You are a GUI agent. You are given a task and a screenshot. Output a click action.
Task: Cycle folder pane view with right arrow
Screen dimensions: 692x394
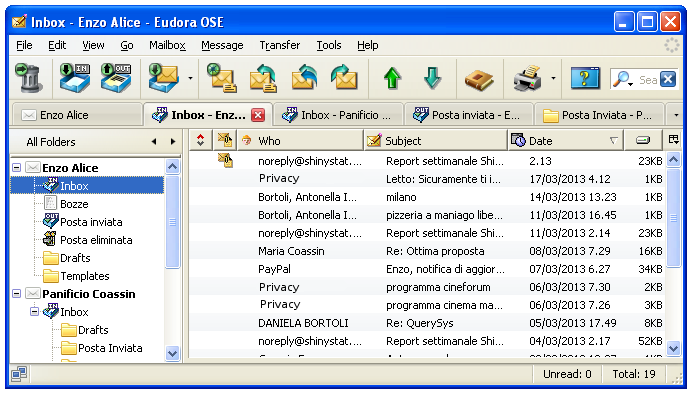173,142
